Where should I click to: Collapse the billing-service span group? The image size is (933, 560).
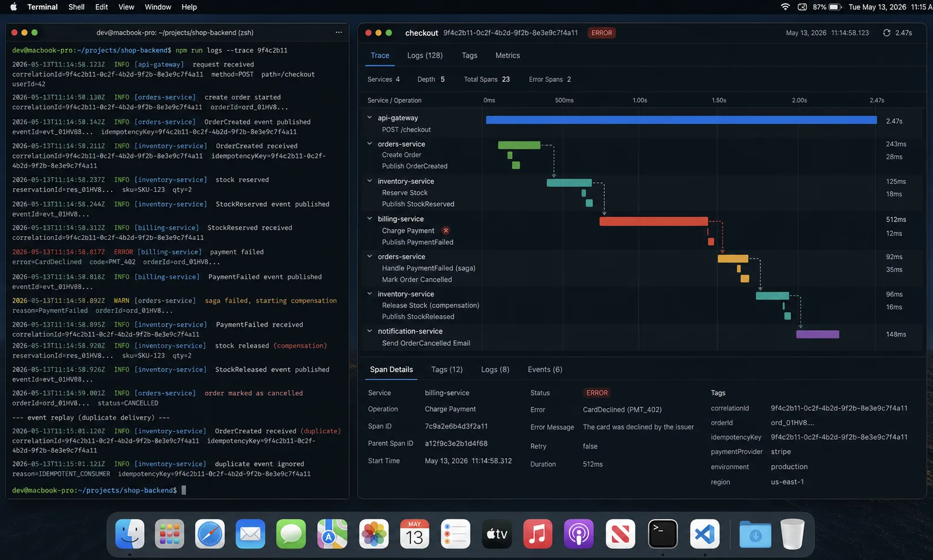click(369, 219)
